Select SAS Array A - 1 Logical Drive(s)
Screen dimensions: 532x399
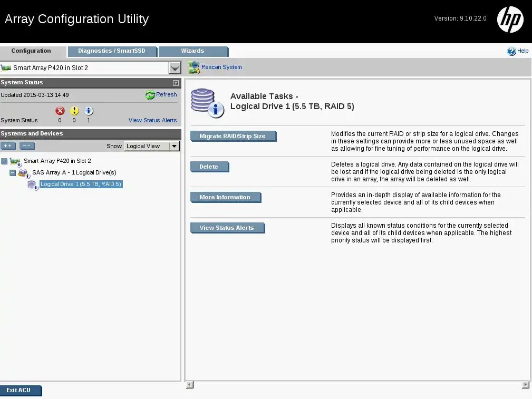pyautogui.click(x=74, y=172)
